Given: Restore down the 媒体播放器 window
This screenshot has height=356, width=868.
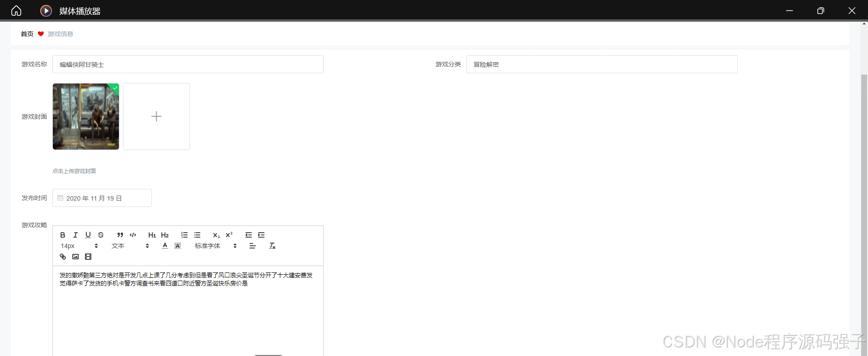Looking at the screenshot, I should tap(821, 10).
